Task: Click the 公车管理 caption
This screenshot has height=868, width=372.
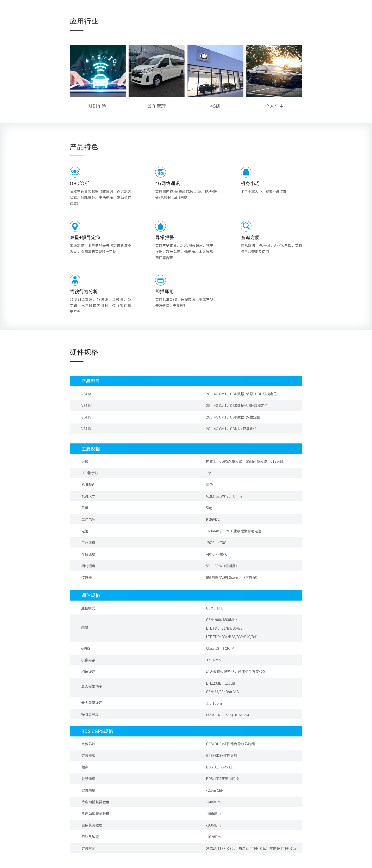Action: point(156,106)
